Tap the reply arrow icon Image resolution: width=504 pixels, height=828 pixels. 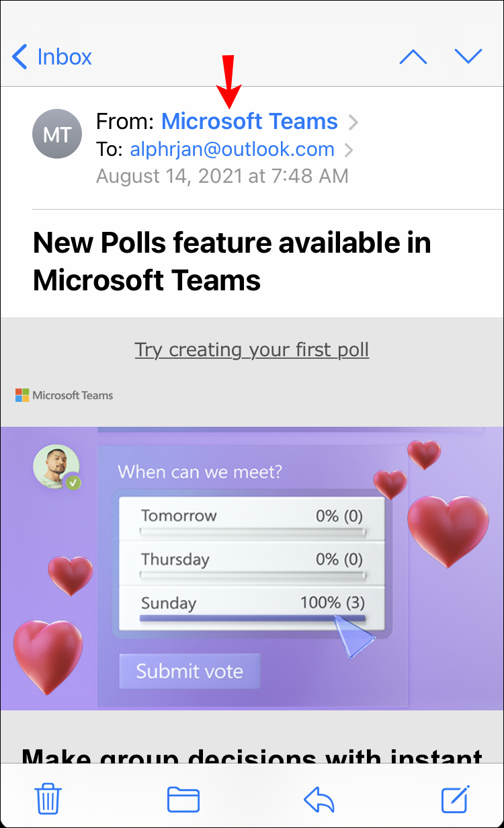[319, 799]
